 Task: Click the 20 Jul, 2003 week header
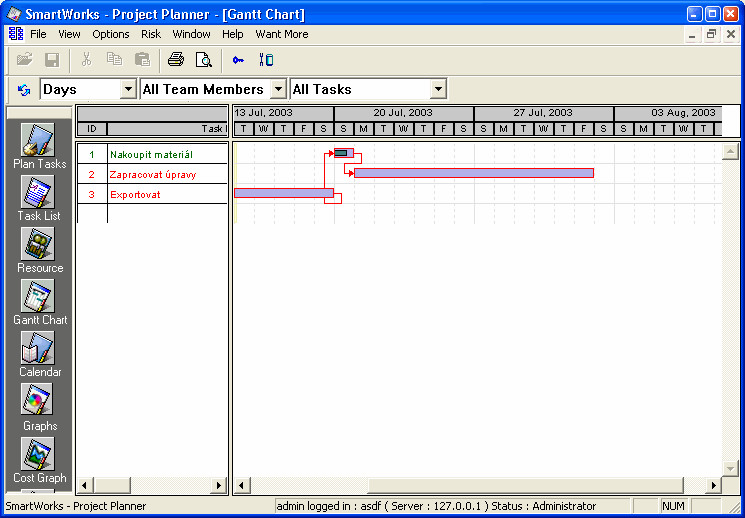click(x=403, y=113)
